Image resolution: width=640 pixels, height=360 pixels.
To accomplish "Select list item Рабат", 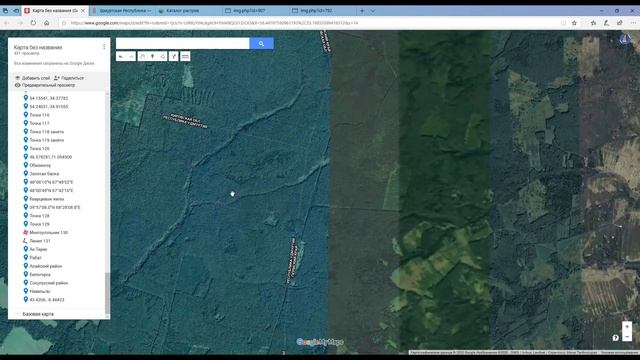I will click(x=36, y=258).
